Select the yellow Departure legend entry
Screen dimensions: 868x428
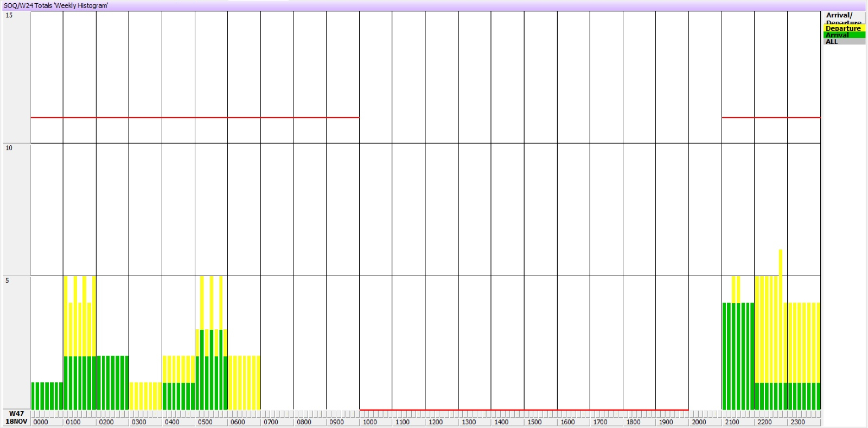[x=844, y=29]
